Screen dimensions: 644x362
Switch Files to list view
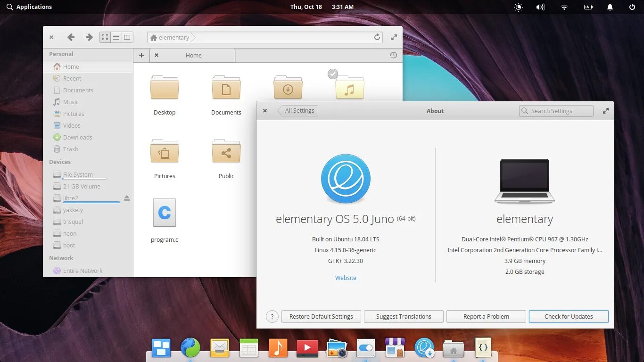pyautogui.click(x=116, y=37)
